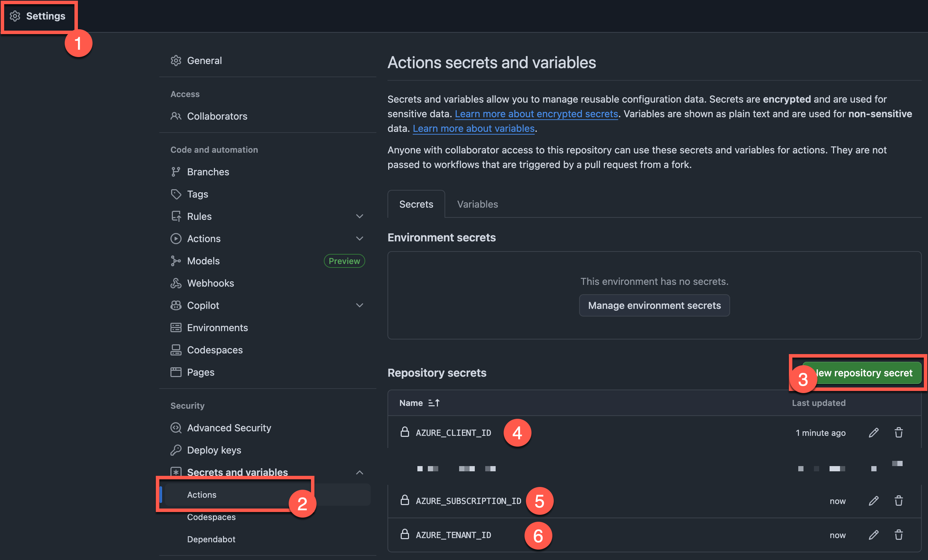Collapse the Secrets and variables chevron
The image size is (928, 560).
[359, 472]
